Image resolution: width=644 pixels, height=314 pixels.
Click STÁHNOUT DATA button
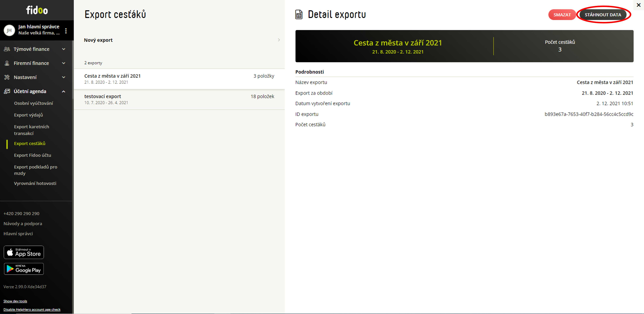click(603, 15)
